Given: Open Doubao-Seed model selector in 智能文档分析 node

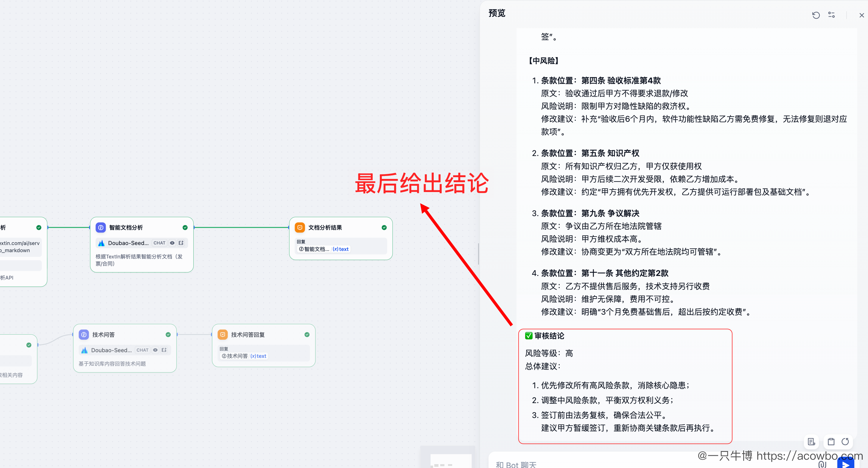Looking at the screenshot, I should click(x=128, y=243).
